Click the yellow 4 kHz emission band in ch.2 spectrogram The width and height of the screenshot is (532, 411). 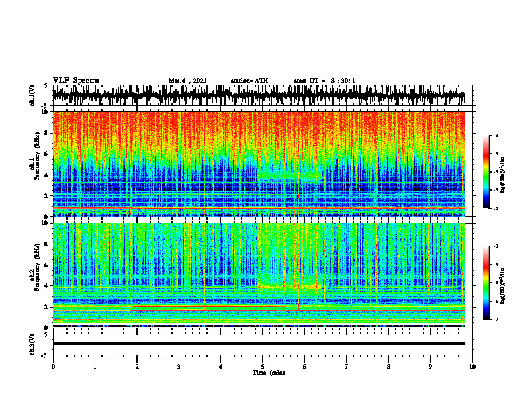point(290,287)
